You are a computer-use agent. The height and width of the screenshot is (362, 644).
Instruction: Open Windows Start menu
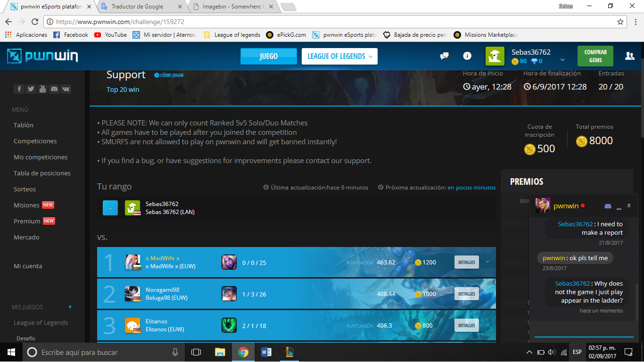click(x=11, y=352)
